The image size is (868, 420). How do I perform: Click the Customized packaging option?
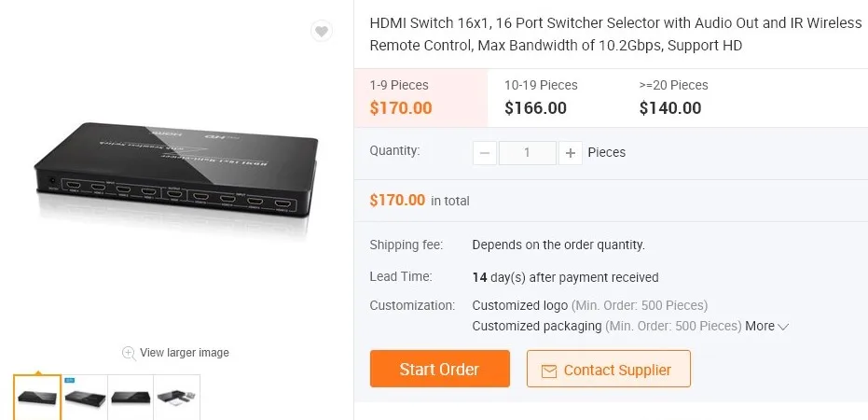coord(536,327)
